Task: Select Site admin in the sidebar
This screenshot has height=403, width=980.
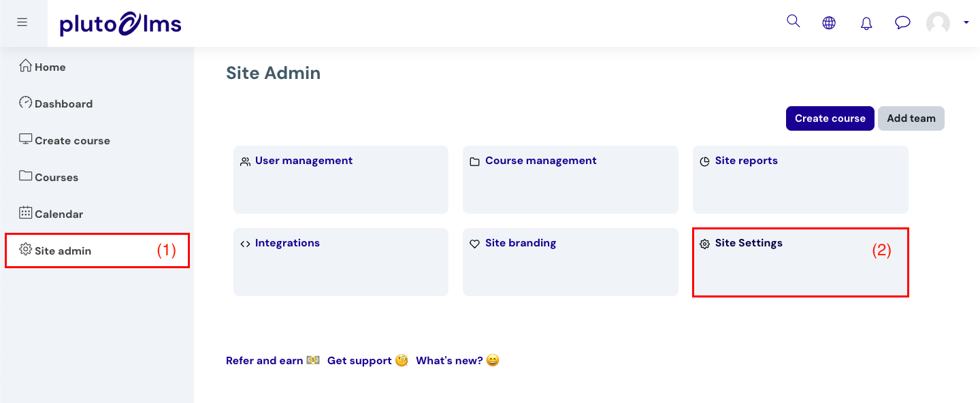Action: [97, 251]
